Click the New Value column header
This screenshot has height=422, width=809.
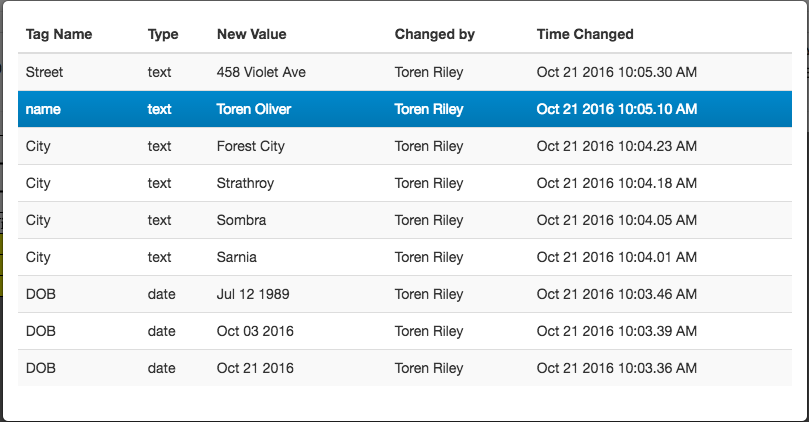click(x=251, y=34)
